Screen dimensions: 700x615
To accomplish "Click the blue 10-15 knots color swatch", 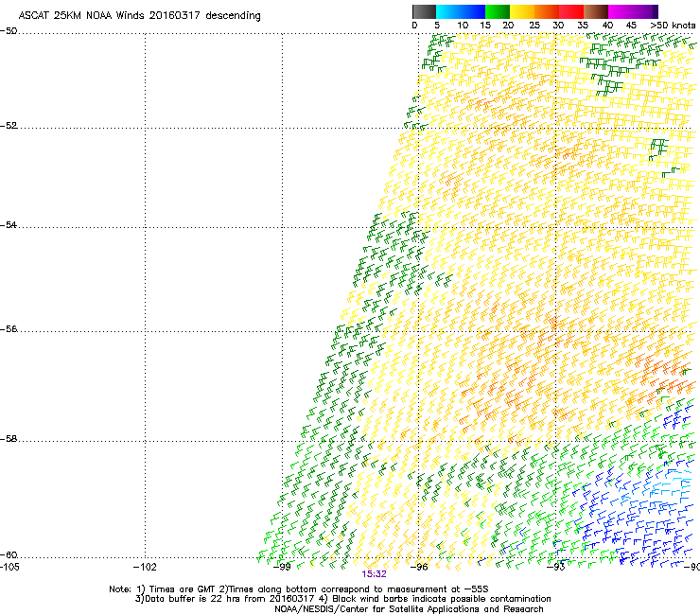I will point(473,11).
